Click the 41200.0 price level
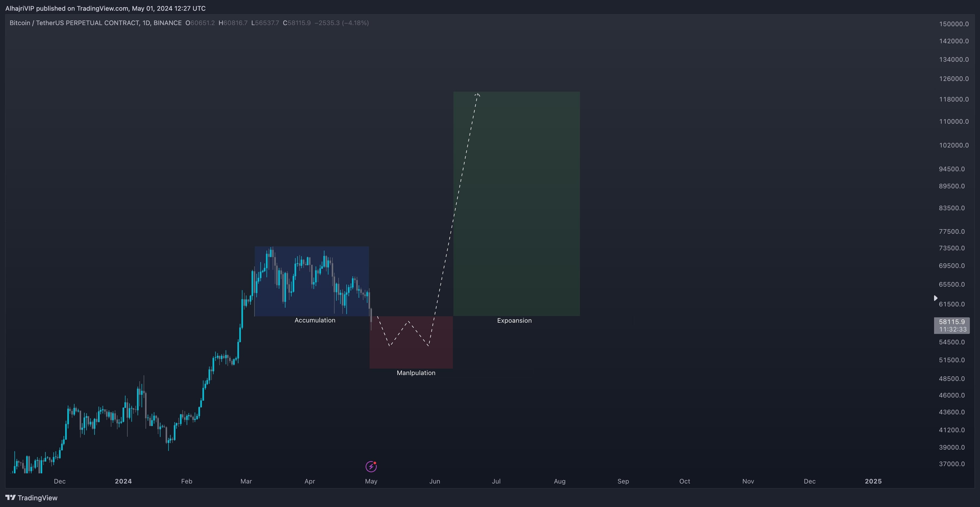This screenshot has width=980, height=507. coord(952,430)
